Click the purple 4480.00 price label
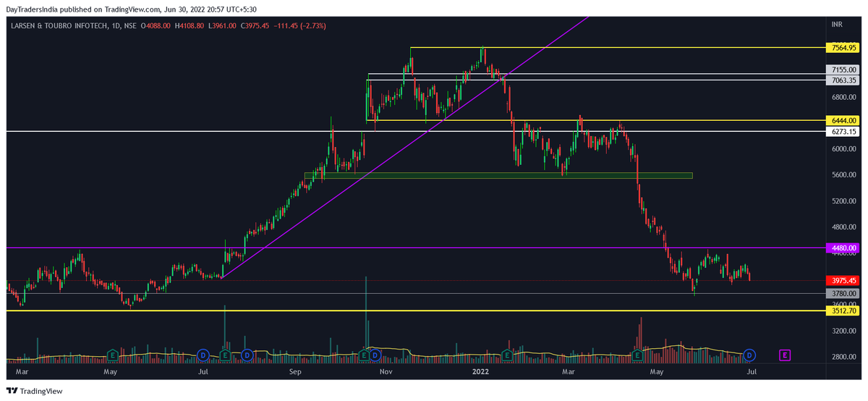Viewport: 868px width, 401px height. (x=843, y=248)
